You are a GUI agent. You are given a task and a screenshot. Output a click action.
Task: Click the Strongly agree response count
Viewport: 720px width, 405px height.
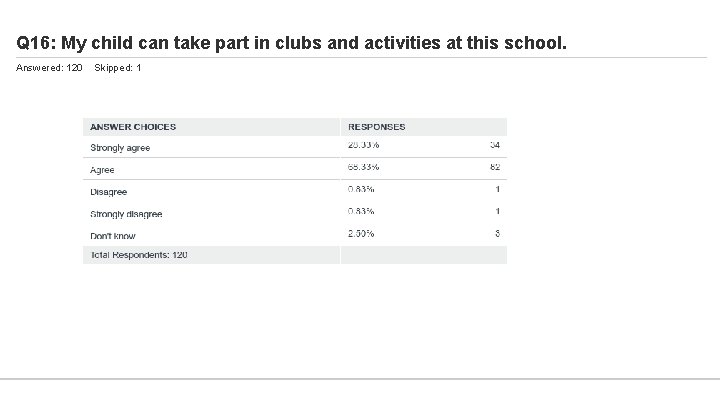[494, 145]
